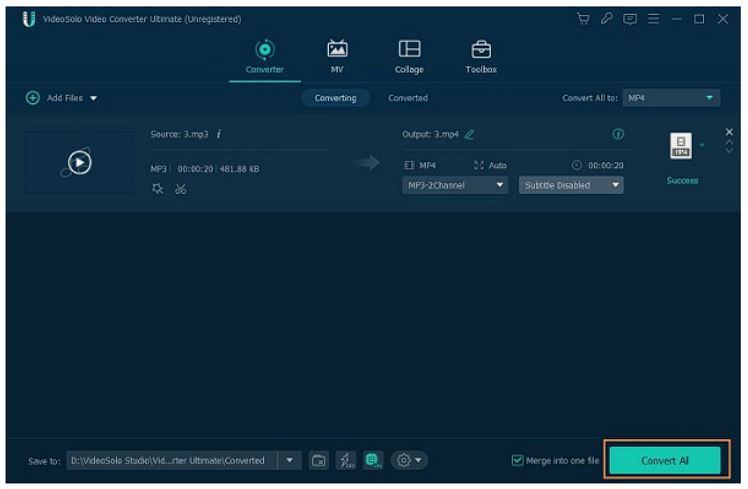Click the Add Files label
The height and width of the screenshot is (489, 748).
point(65,98)
